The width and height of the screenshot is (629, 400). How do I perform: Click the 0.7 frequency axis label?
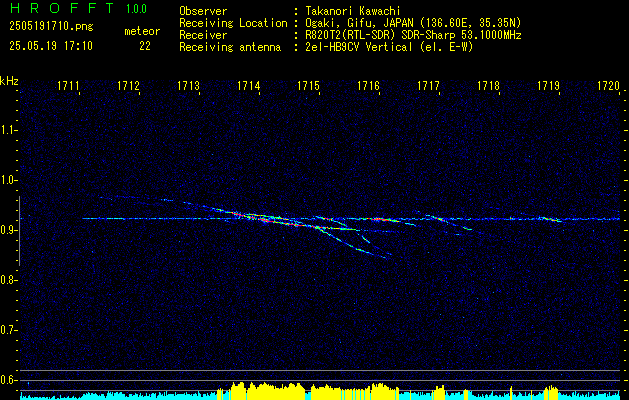(8, 330)
